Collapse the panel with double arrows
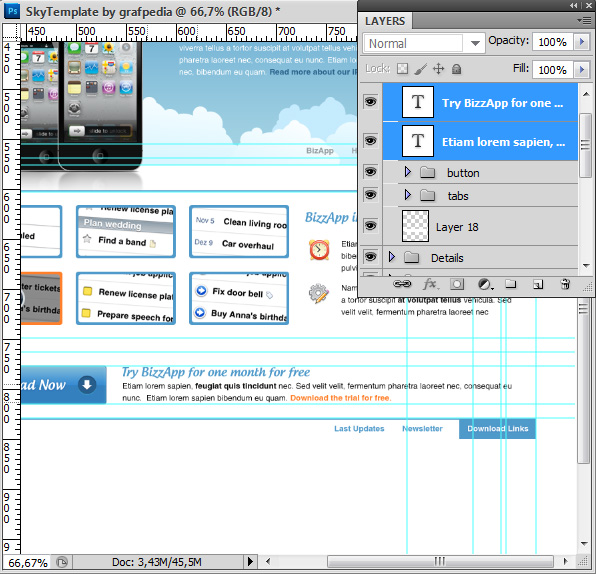The height and width of the screenshot is (574, 596). click(574, 5)
